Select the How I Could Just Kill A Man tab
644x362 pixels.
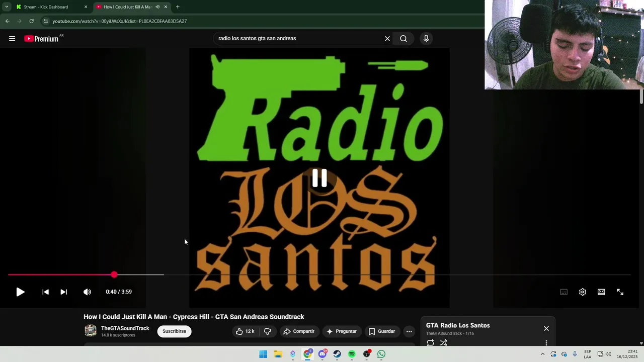click(x=128, y=7)
